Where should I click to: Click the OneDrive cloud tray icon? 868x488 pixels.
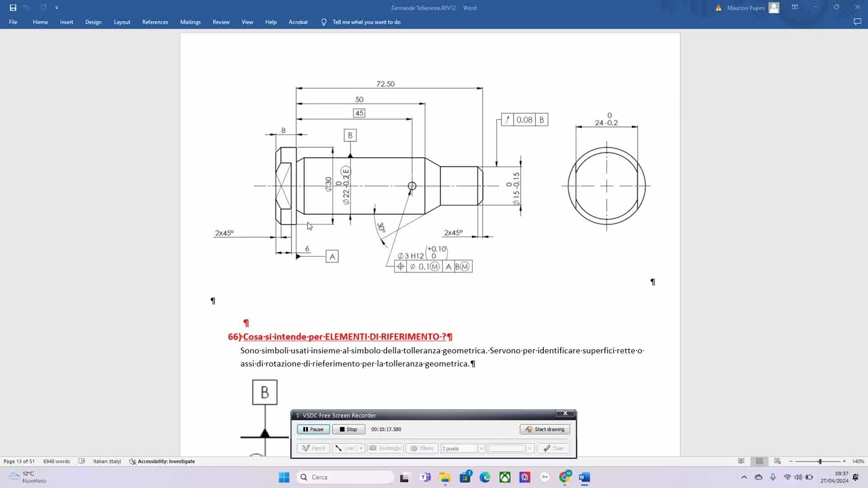(759, 477)
